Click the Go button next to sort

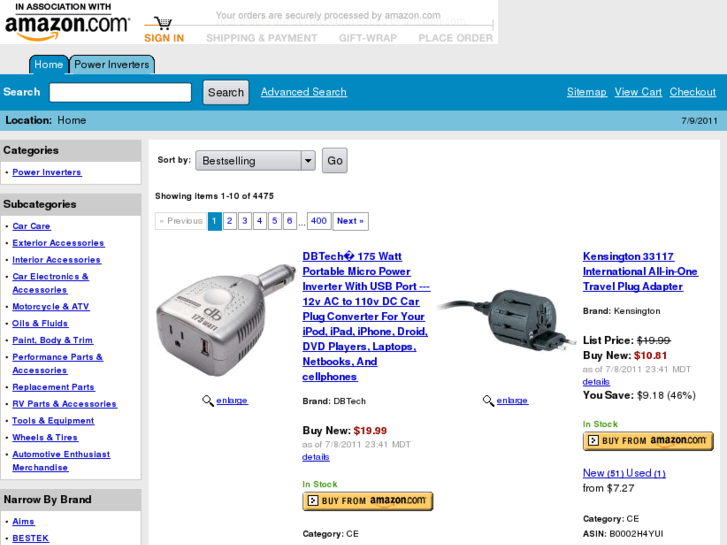click(x=335, y=160)
